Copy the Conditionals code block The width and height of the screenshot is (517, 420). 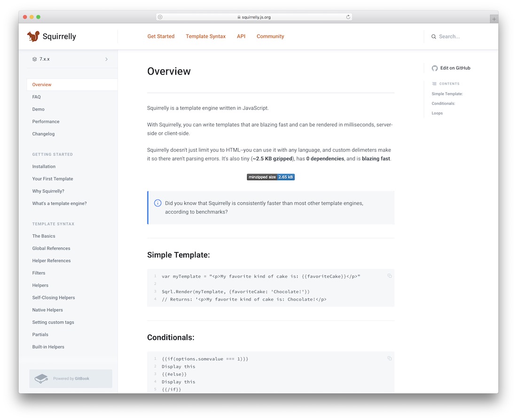390,358
